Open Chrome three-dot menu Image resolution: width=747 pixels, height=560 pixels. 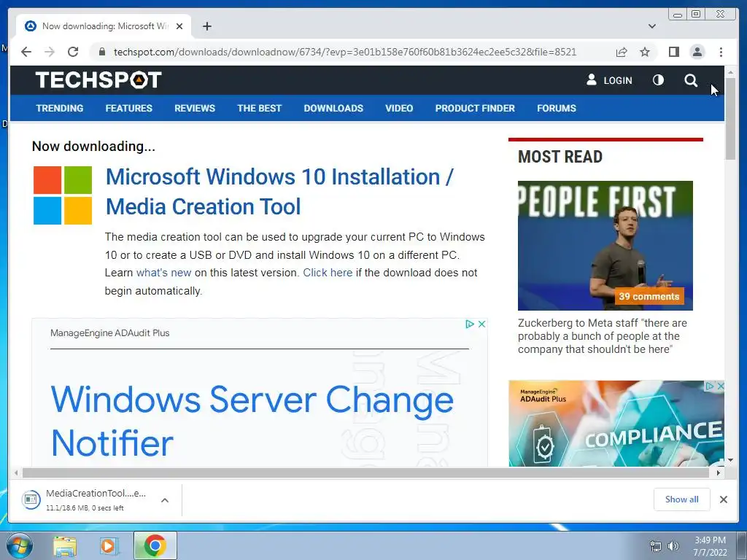pos(721,52)
